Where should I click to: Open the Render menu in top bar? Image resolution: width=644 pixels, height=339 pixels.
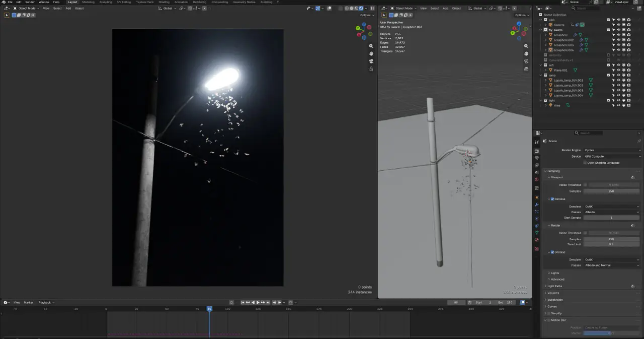point(30,2)
